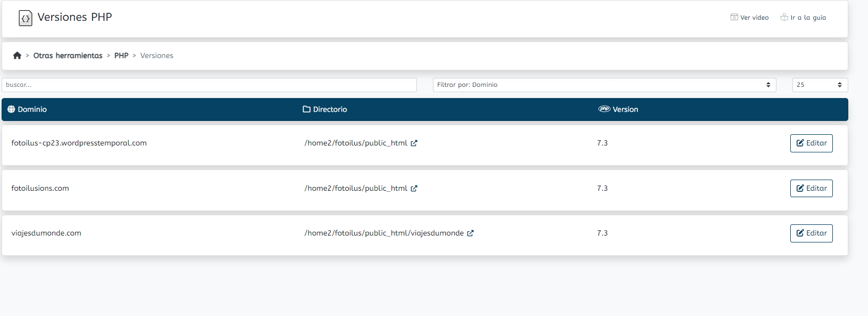
Task: Open the Filtrar por: Dominio dropdown
Action: click(x=604, y=85)
